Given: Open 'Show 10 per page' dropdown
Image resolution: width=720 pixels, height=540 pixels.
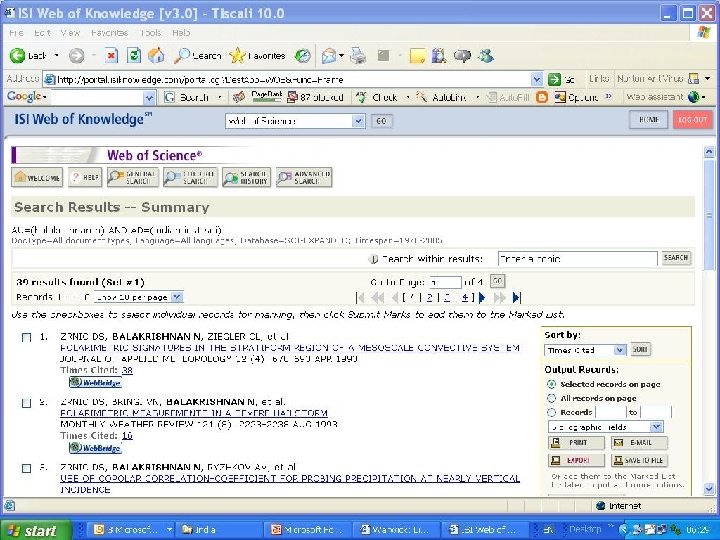Looking at the screenshot, I should click(177, 297).
